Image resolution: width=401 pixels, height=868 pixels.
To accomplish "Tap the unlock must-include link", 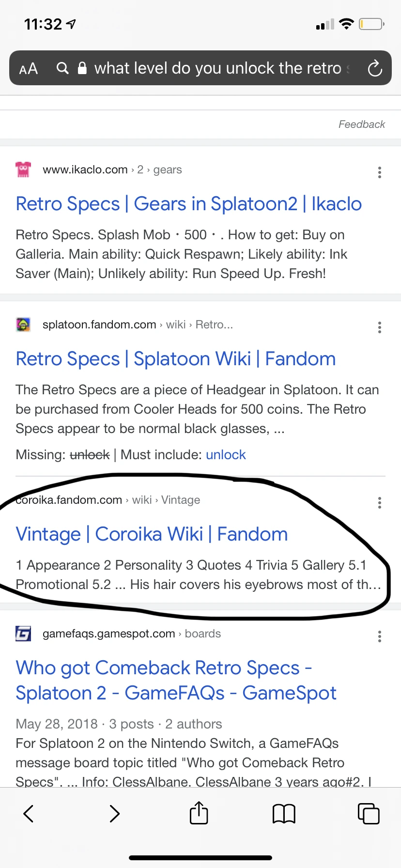I will 226,454.
